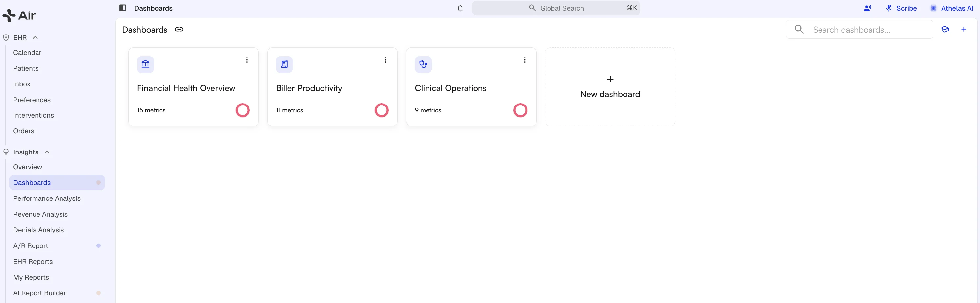Click Biller Productivity receipt icon
Image resolution: width=980 pixels, height=303 pixels.
click(284, 64)
